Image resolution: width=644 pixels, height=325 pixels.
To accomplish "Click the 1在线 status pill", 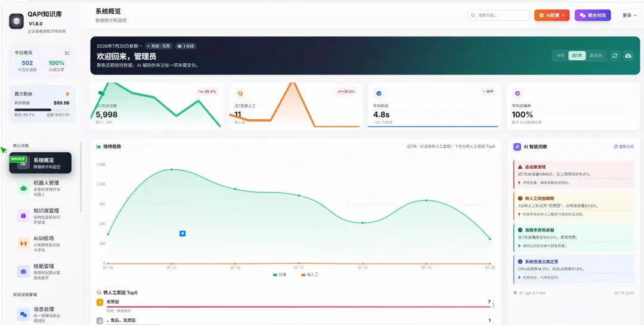I will 185,46.
